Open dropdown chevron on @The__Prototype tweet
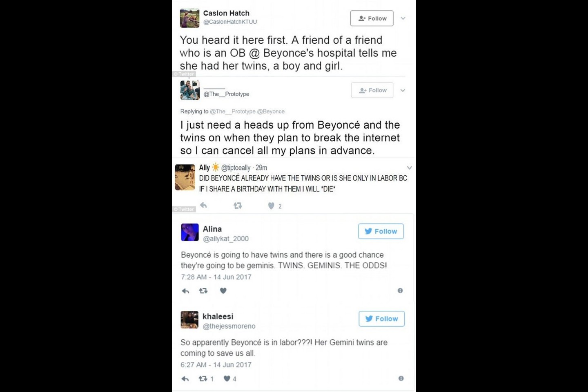This screenshot has height=392, width=588. 403,91
